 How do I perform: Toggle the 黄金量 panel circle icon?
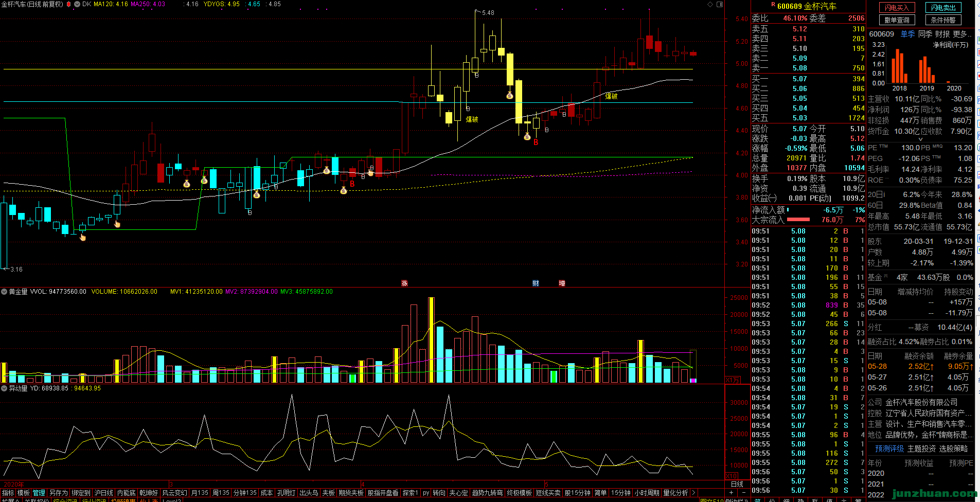[x=4, y=292]
